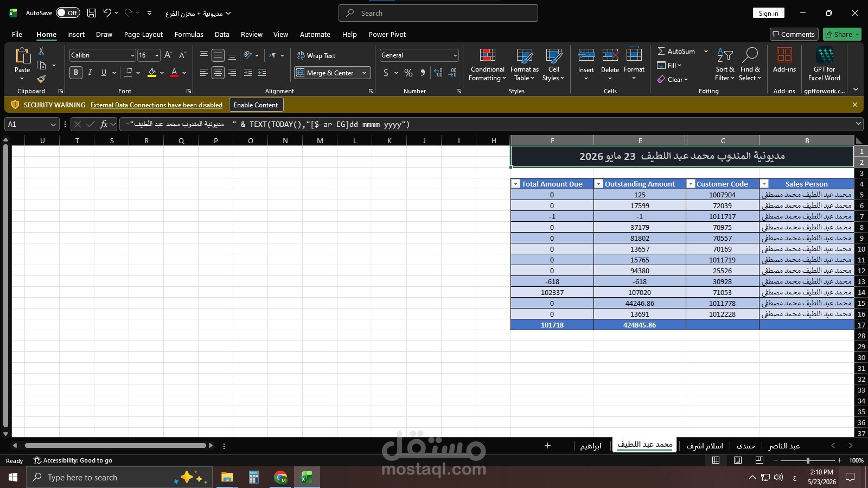Toggle Middle Align vertical alignment
This screenshot has height=488, width=868.
[x=218, y=55]
